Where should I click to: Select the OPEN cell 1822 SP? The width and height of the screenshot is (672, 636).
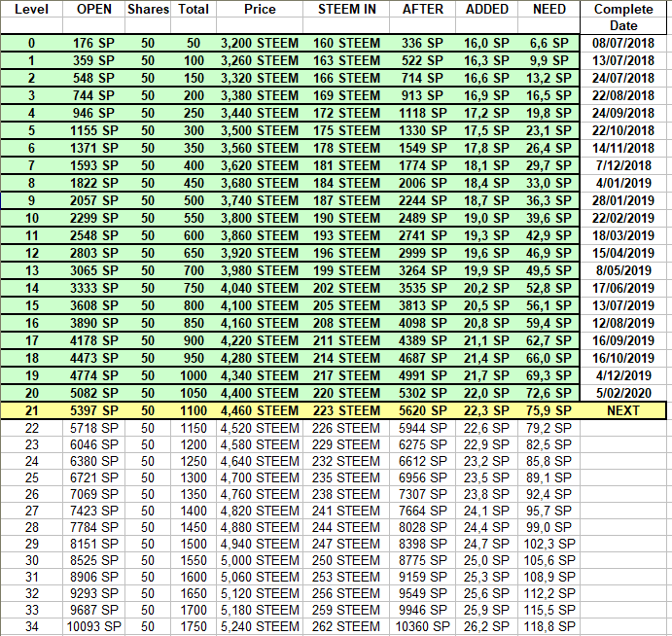94,184
